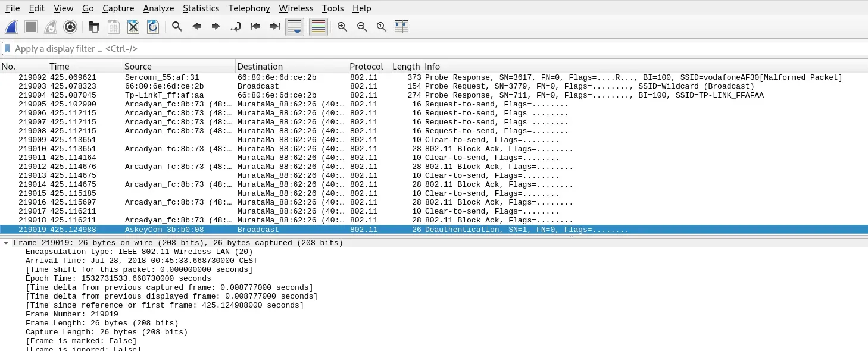Go to the first packet icon
Viewport: 868px width, 351px height.
click(255, 27)
